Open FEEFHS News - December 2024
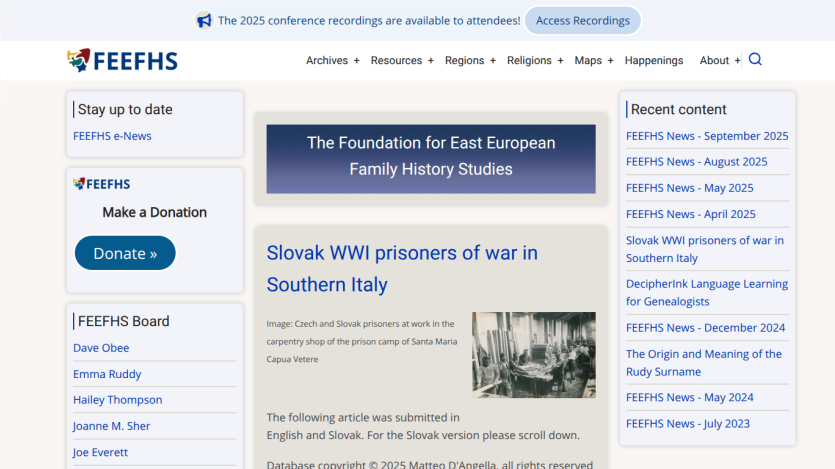The width and height of the screenshot is (835, 469). tap(705, 328)
